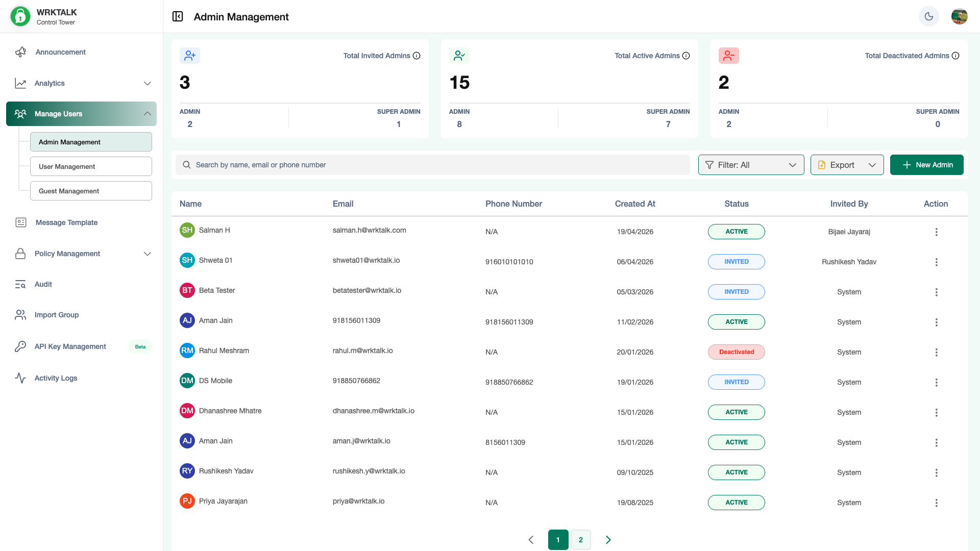Collapse the sidebar panel icon
The height and width of the screenshot is (551, 980).
click(178, 17)
